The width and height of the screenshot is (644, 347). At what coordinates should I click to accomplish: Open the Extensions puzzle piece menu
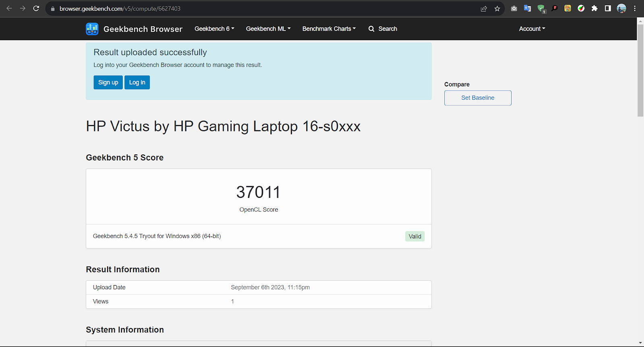pos(594,8)
